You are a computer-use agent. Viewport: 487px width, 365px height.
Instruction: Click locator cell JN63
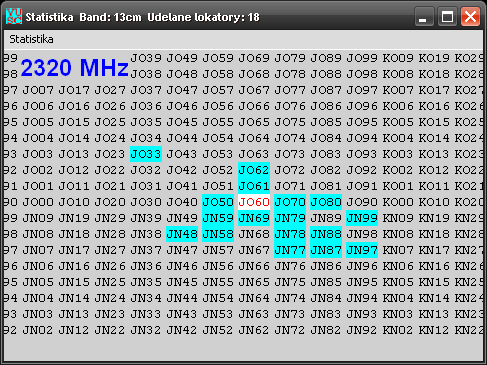click(254, 314)
